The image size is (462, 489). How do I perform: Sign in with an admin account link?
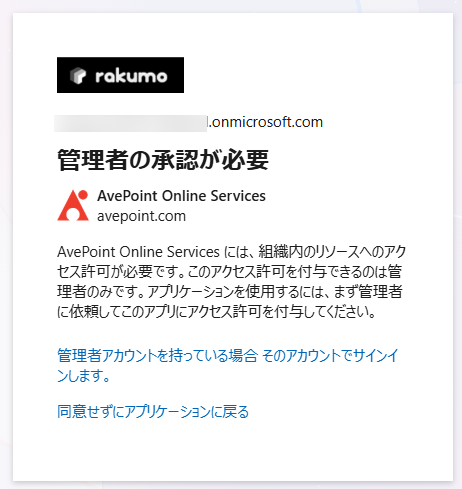228,365
